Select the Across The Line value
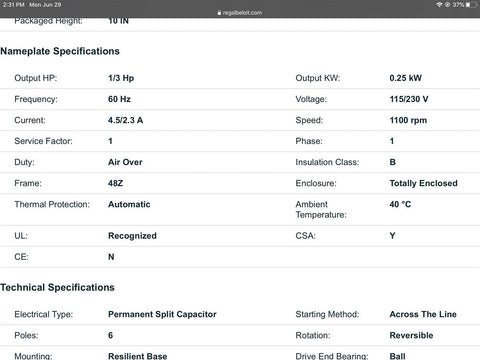This screenshot has width=480, height=360. (x=423, y=314)
